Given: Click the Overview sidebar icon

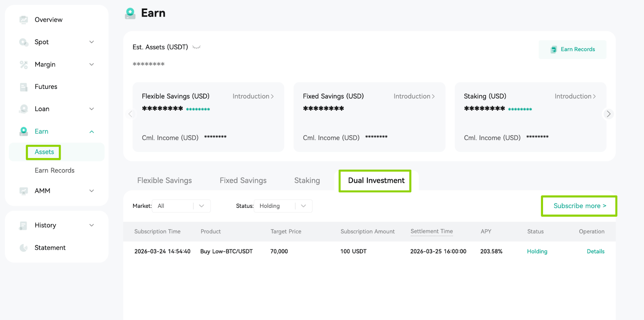Looking at the screenshot, I should [24, 20].
